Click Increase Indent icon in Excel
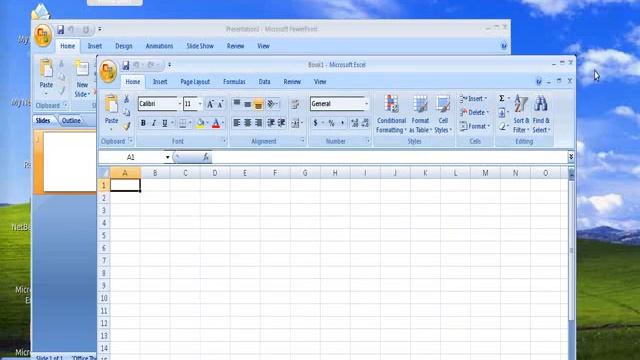Screen dimensions: 640x360 click(281, 123)
